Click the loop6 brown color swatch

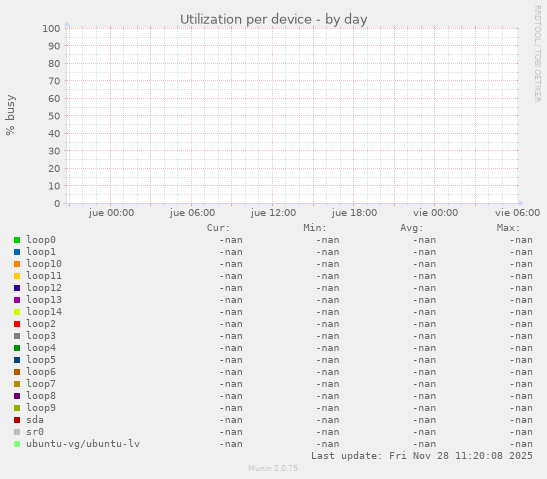coord(17,372)
